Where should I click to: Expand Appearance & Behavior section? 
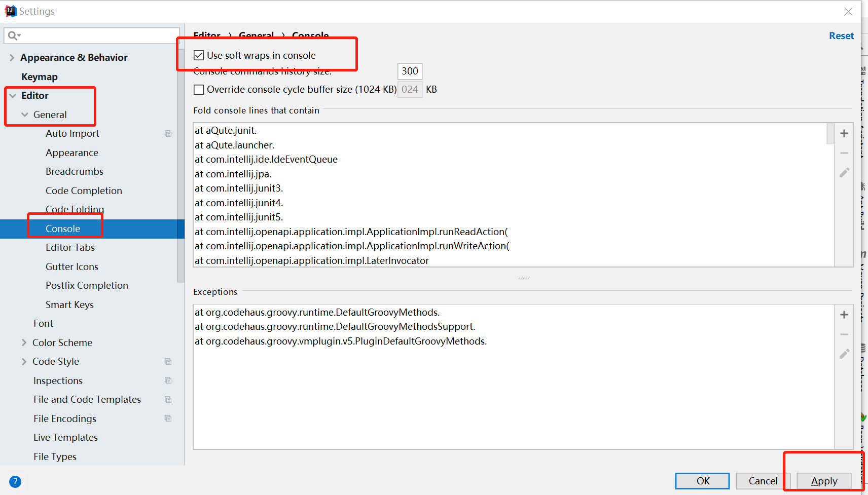[12, 58]
